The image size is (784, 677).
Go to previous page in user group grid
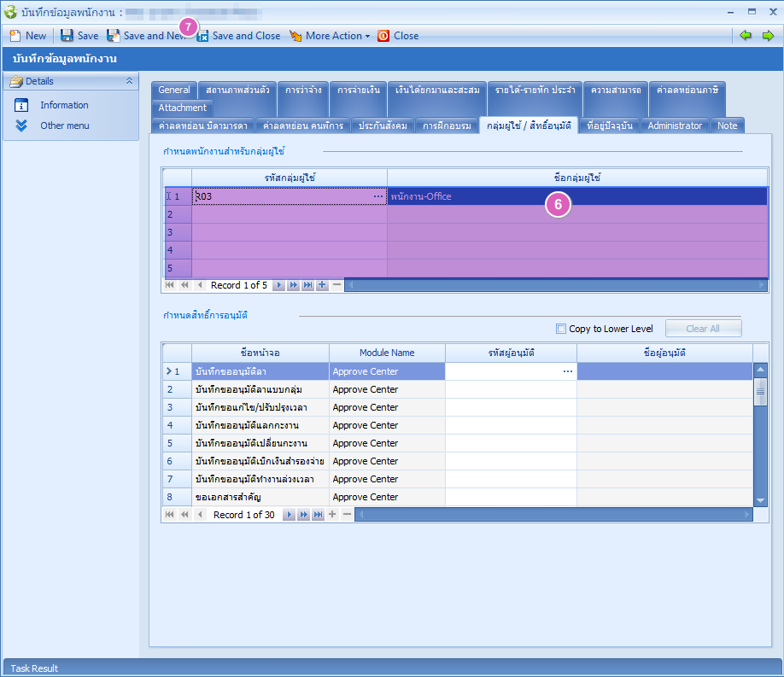click(x=184, y=285)
